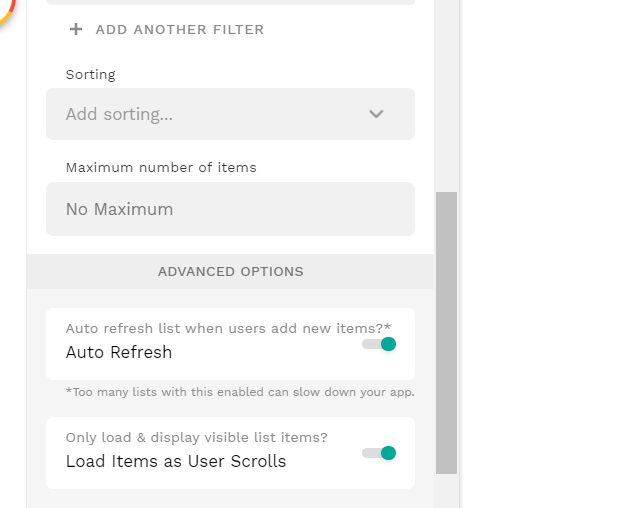Image resolution: width=637 pixels, height=508 pixels.
Task: Click 'Only load & display visible list items?' text
Action: pyautogui.click(x=197, y=437)
